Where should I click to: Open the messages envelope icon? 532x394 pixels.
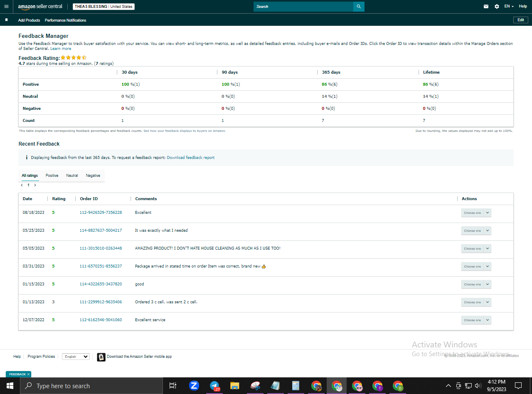486,7
